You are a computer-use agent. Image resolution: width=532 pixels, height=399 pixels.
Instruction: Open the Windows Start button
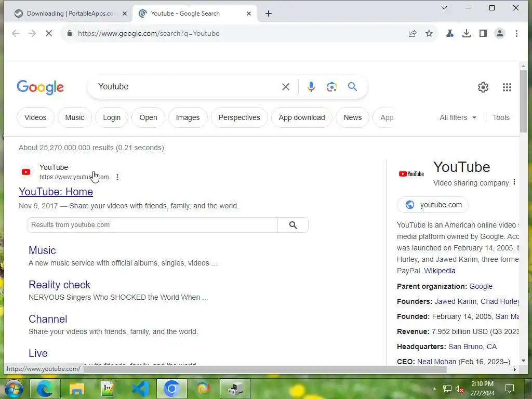[14, 389]
